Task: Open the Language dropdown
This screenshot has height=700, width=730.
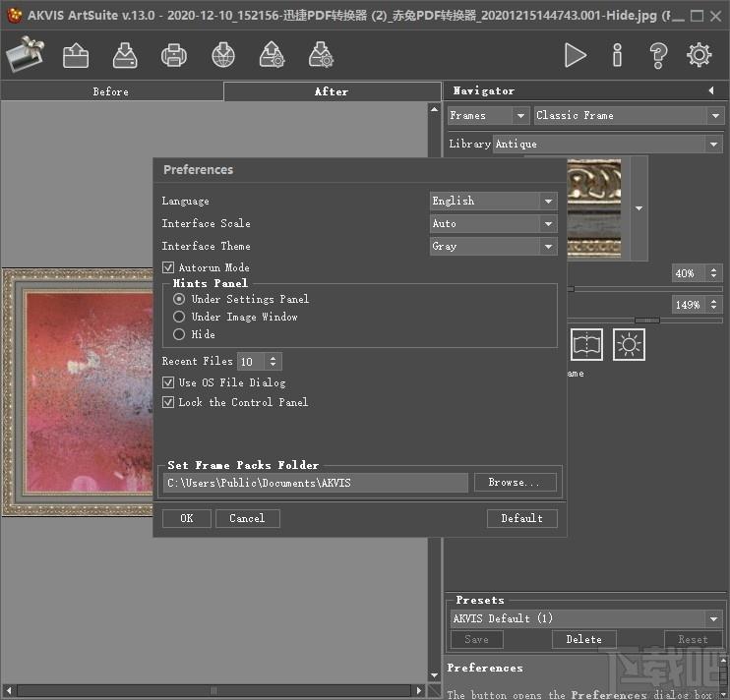Action: [494, 201]
